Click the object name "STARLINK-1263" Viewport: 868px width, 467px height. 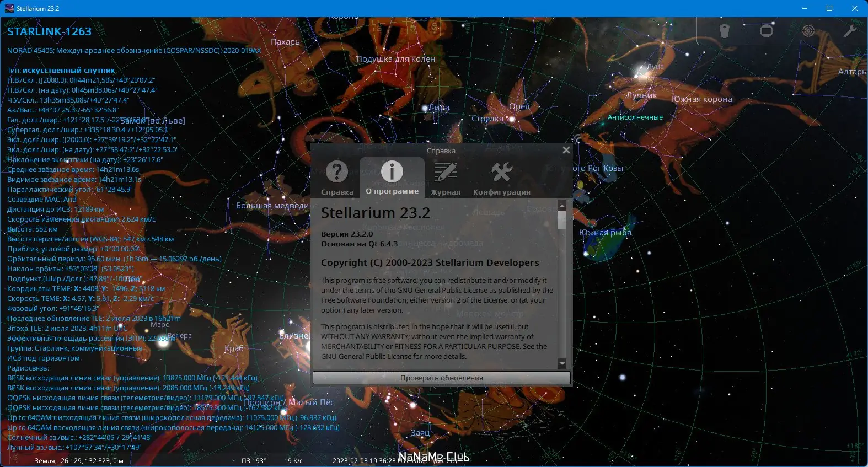click(x=49, y=31)
